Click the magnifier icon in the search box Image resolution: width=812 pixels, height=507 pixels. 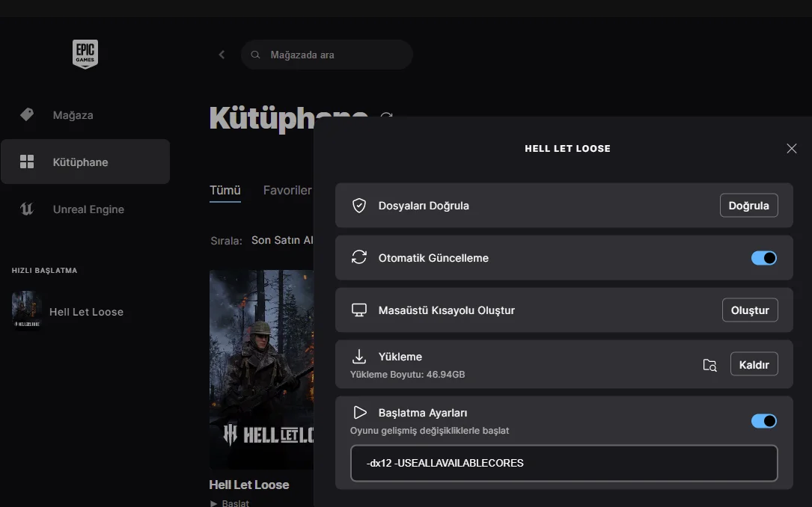tap(255, 55)
